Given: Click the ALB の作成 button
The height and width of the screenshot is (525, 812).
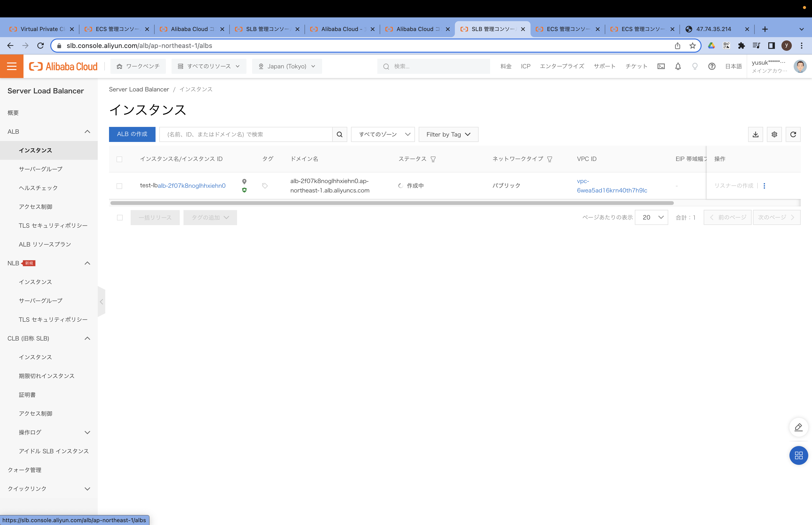Looking at the screenshot, I should click(x=132, y=134).
